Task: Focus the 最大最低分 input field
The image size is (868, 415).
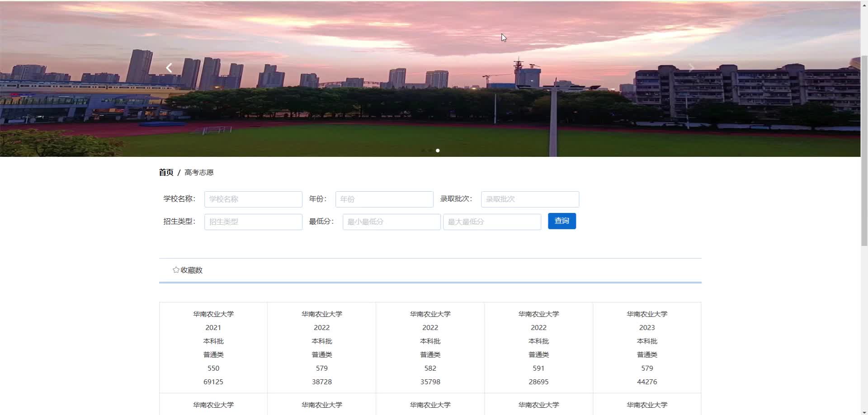Action: [x=492, y=222]
